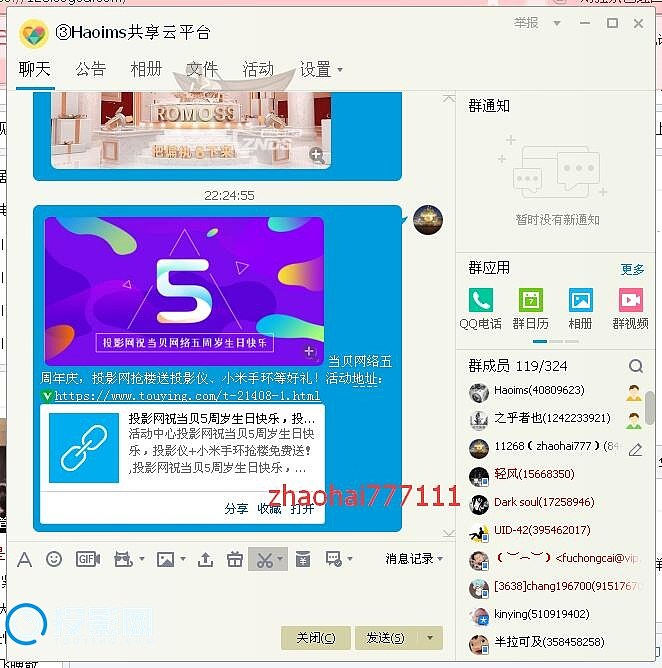Expand the doodle sticker icon dropdown arrow
This screenshot has height=668, width=662.
[x=141, y=559]
